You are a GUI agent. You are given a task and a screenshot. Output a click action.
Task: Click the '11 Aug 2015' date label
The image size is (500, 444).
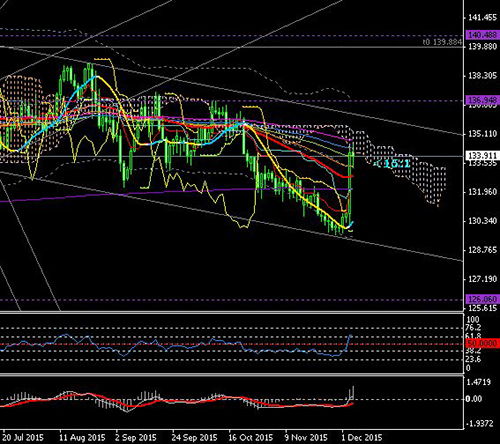coord(82,437)
